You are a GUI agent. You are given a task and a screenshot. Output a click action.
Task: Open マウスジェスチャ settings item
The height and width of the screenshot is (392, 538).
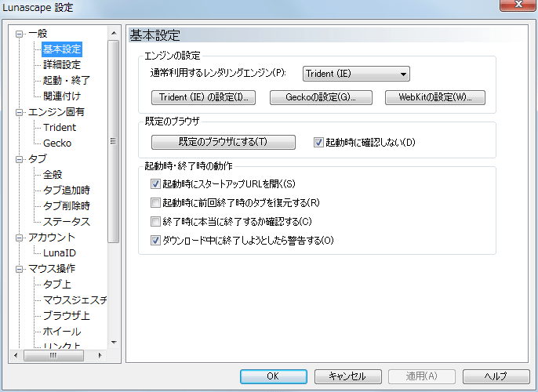pyautogui.click(x=75, y=300)
